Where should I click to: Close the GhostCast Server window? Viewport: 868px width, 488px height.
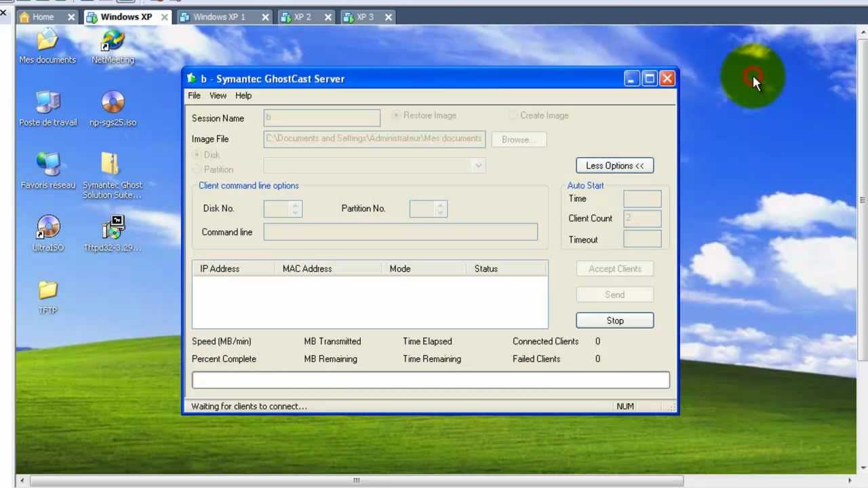click(x=667, y=79)
